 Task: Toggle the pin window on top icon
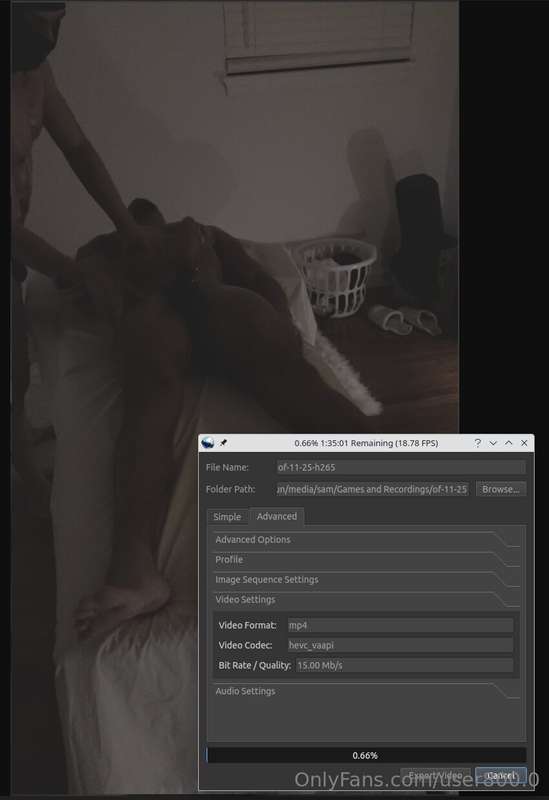click(x=223, y=443)
